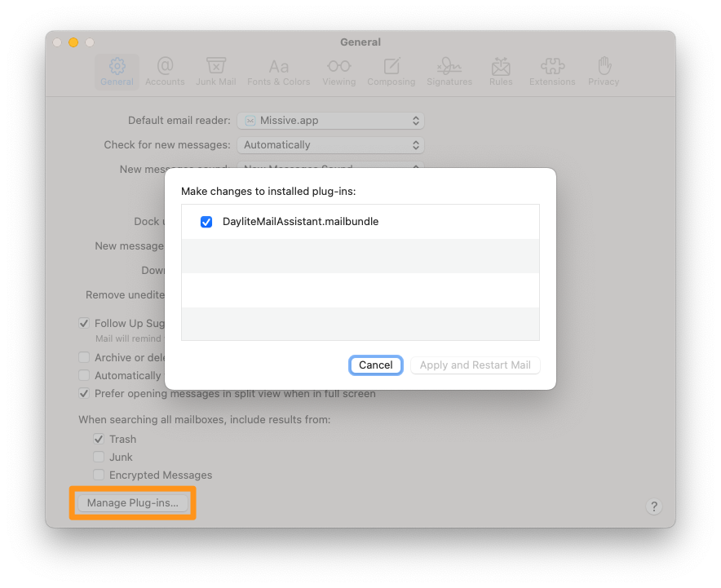This screenshot has width=721, height=588.
Task: Uncheck Trash search results checkbox
Action: [99, 439]
